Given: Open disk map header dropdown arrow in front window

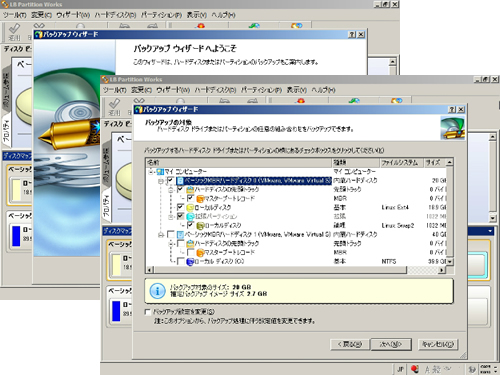Looking at the screenshot, I should pos(490,231).
